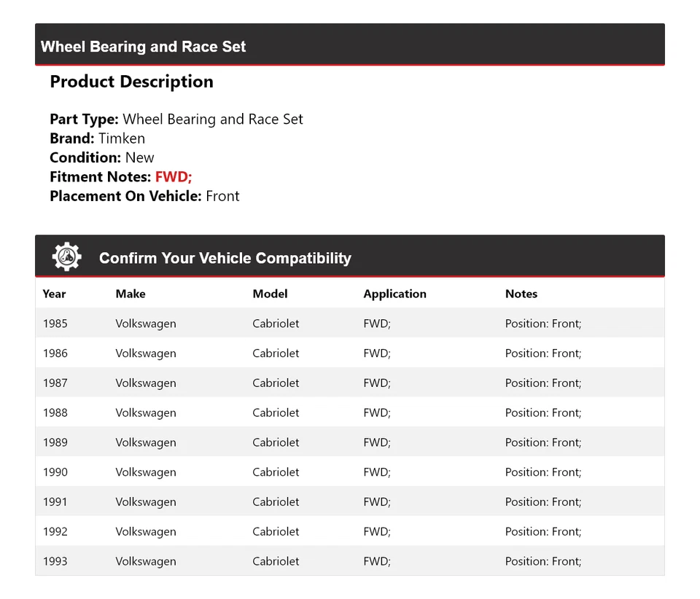The height and width of the screenshot is (599, 700).
Task: Click the 1988 row FWD application cell
Action: [x=377, y=412]
